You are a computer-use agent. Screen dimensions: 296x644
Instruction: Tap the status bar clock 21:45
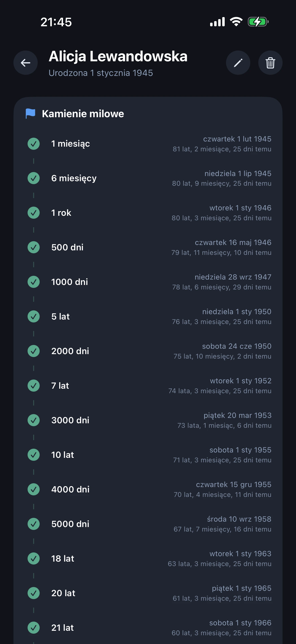click(56, 22)
